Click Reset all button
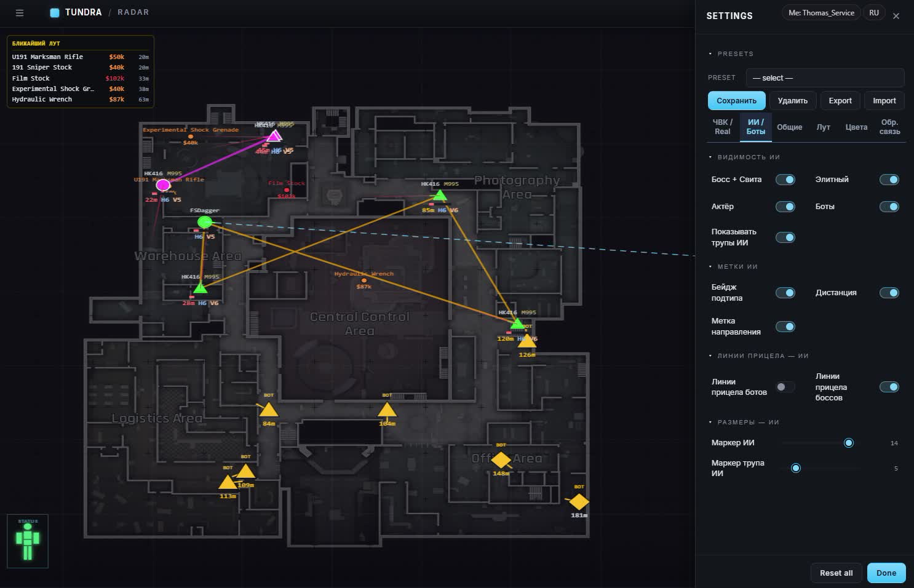This screenshot has width=914, height=588. (836, 573)
